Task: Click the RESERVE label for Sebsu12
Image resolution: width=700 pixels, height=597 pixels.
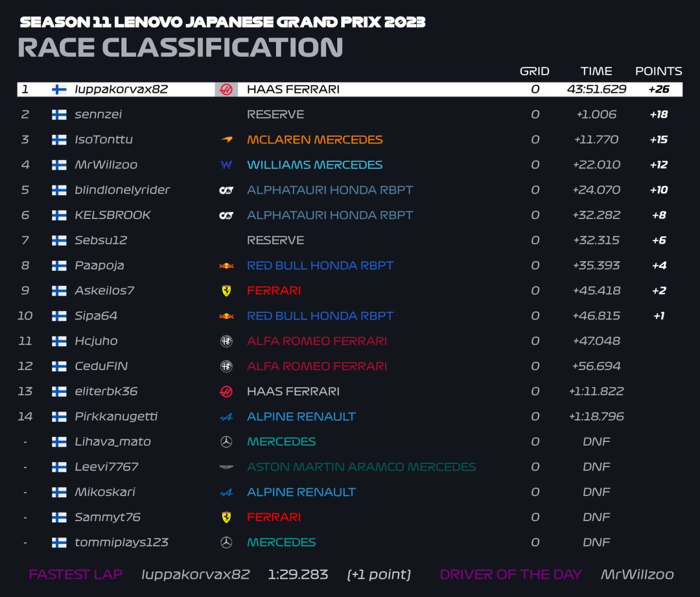Action: pyautogui.click(x=275, y=240)
